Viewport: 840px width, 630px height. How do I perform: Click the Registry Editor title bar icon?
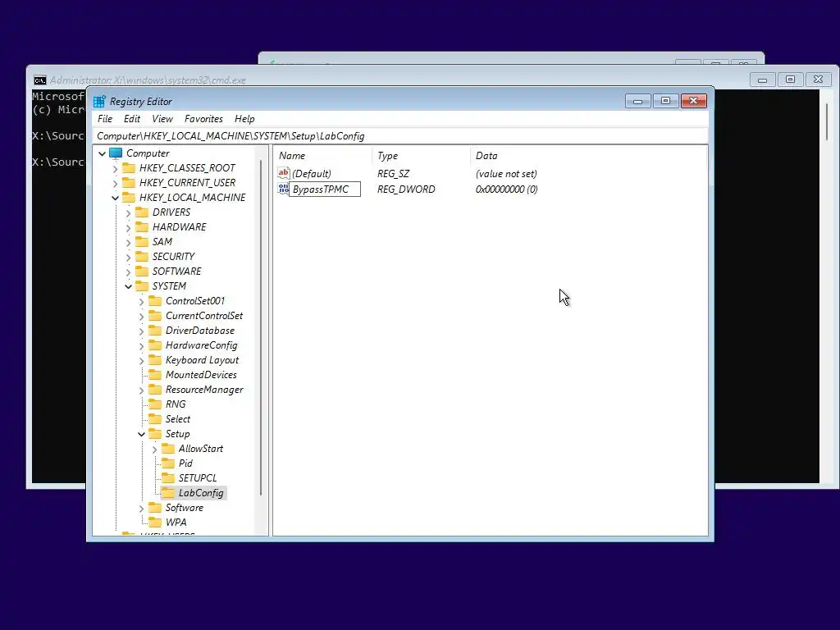tap(99, 101)
